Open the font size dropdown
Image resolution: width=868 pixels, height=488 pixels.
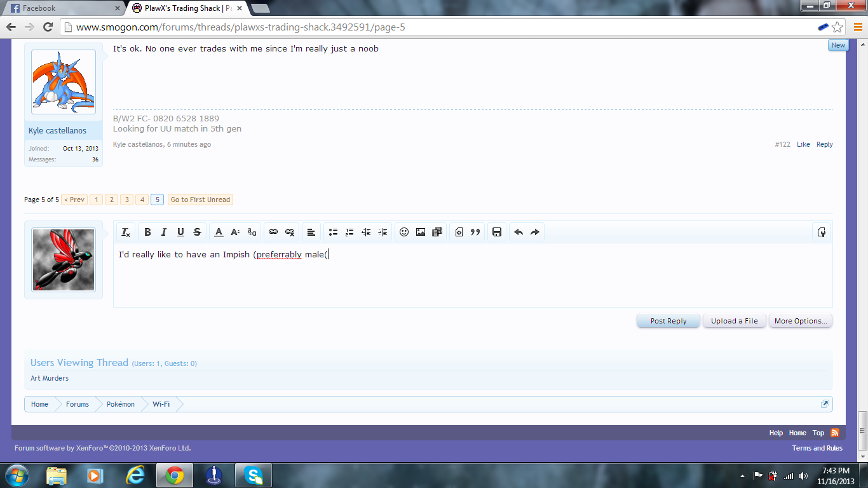(x=235, y=233)
